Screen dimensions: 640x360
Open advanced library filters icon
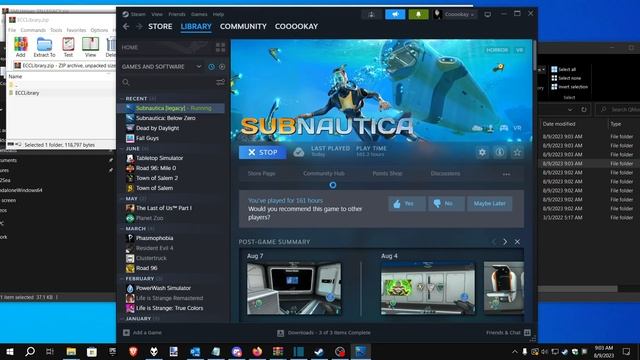tap(220, 82)
